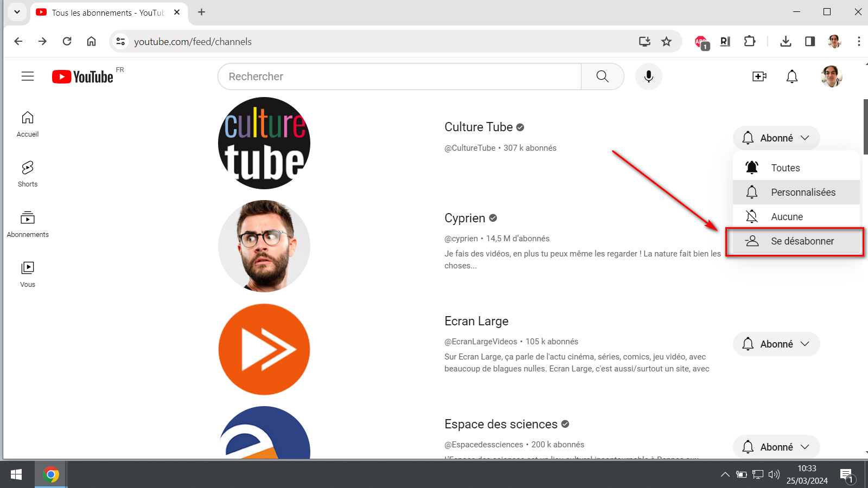Open the Windows action center notifications
Image resolution: width=868 pixels, height=488 pixels.
pos(847,476)
